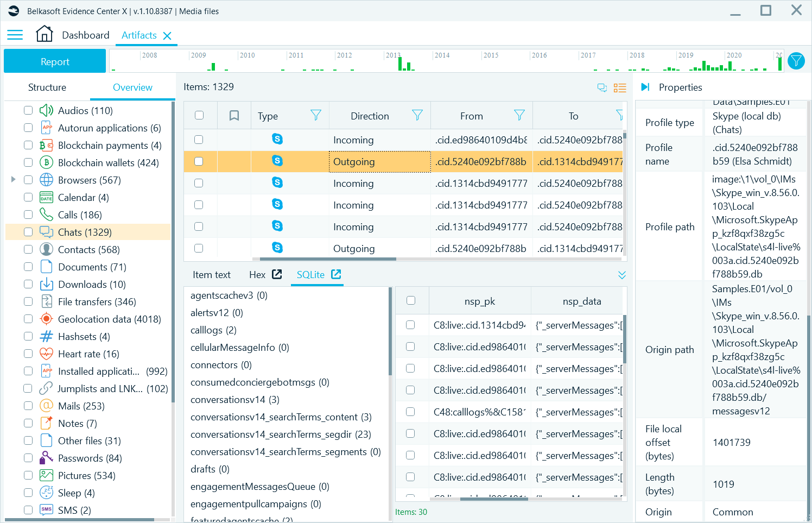Viewport: 812px width, 523px height.
Task: Check the Documents (71) checkbox
Action: (28, 267)
